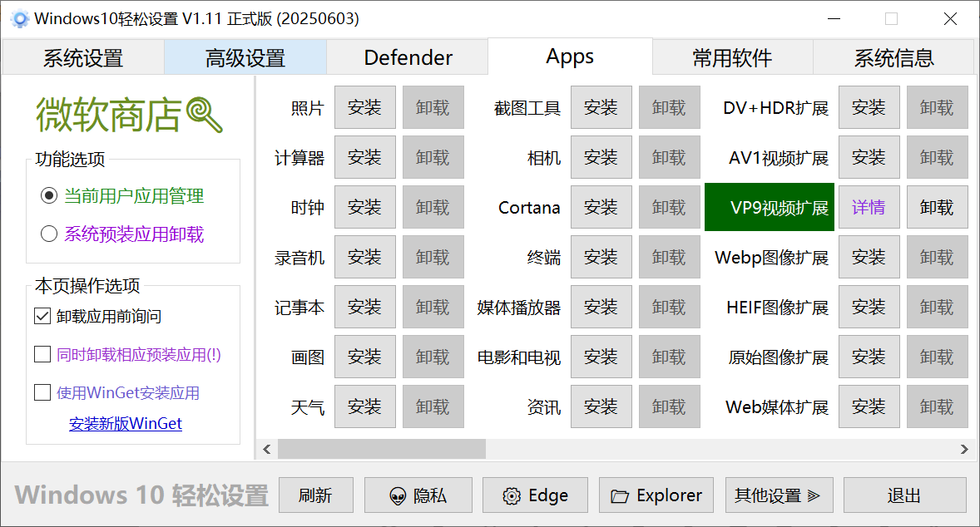Install the 照片 app
The image size is (980, 527).
[x=365, y=107]
